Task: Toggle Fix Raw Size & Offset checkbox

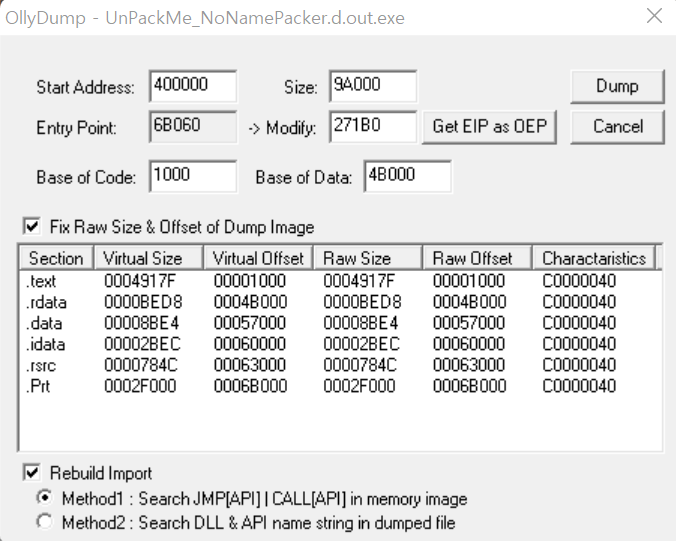Action: coord(32,226)
